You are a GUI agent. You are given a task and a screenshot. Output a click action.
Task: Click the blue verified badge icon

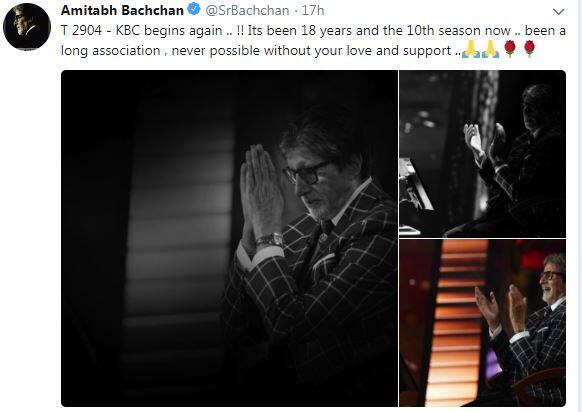(x=193, y=9)
